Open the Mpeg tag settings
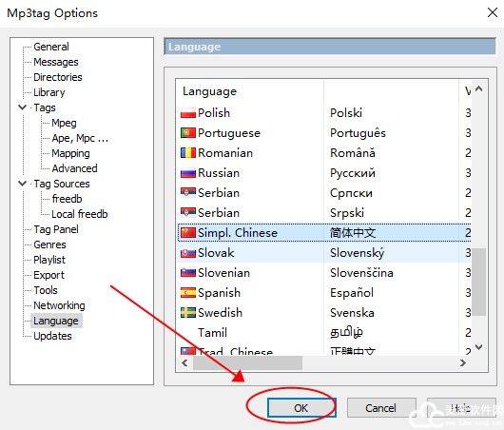Image resolution: width=504 pixels, height=430 pixels. click(x=64, y=123)
